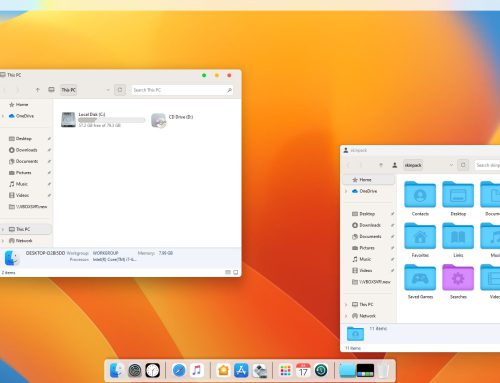Select Music in This PC window sidebar
The height and width of the screenshot is (383, 500).
point(18,184)
